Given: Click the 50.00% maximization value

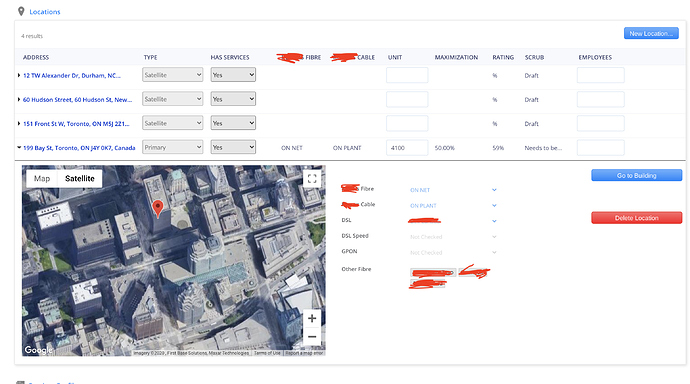Looking at the screenshot, I should [444, 148].
